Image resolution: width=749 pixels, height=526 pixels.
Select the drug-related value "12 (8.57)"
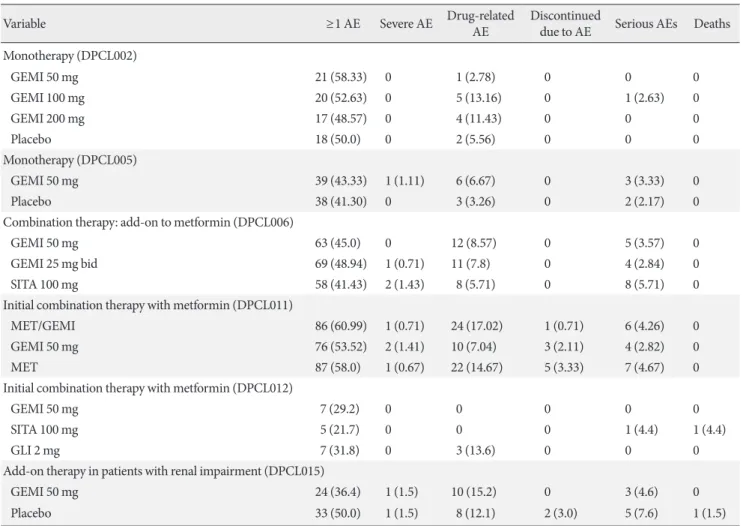coord(474,243)
